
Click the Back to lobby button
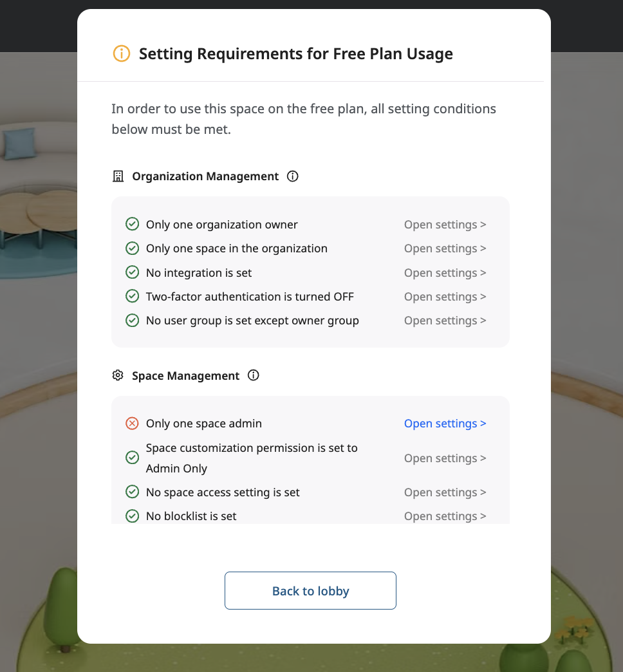[310, 591]
